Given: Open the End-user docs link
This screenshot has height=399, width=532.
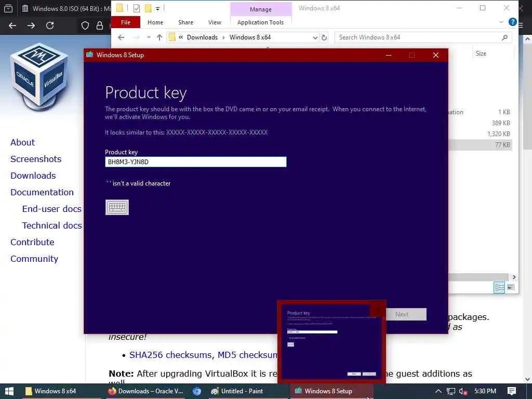Looking at the screenshot, I should (51, 209).
